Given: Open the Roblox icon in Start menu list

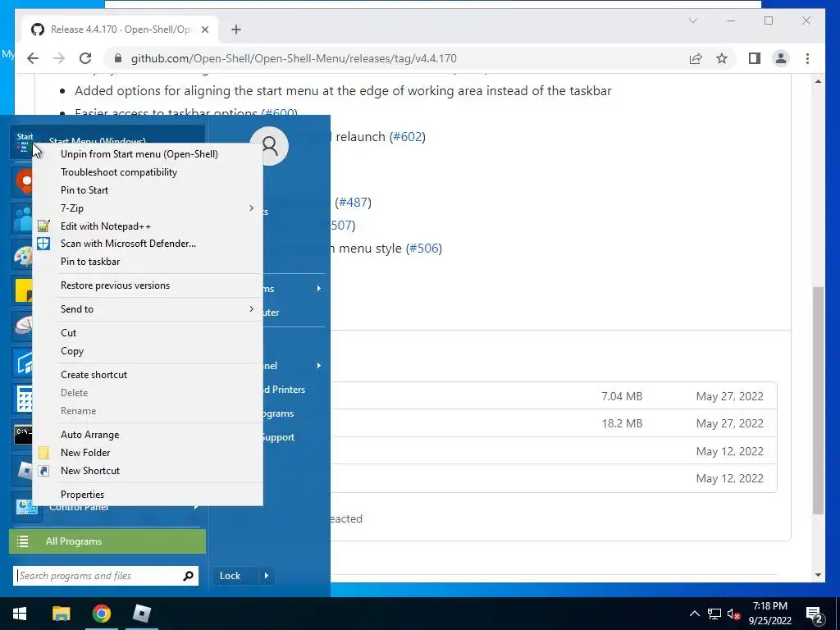Looking at the screenshot, I should point(25,470).
